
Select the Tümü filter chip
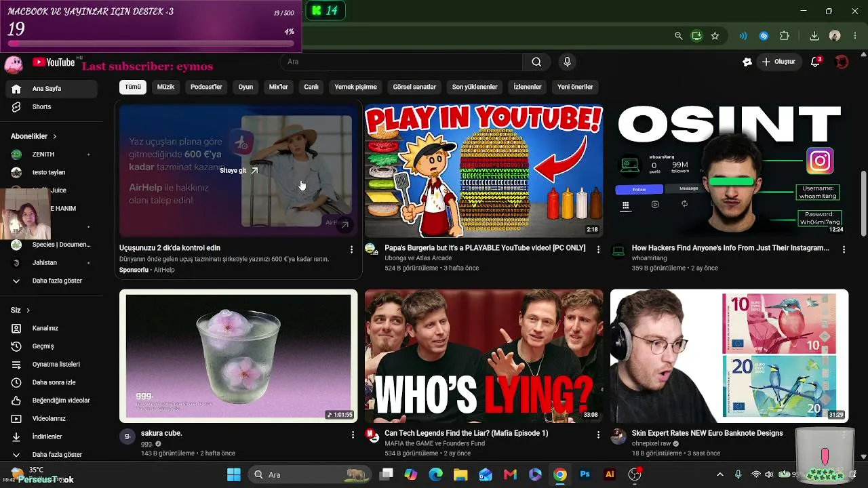133,87
